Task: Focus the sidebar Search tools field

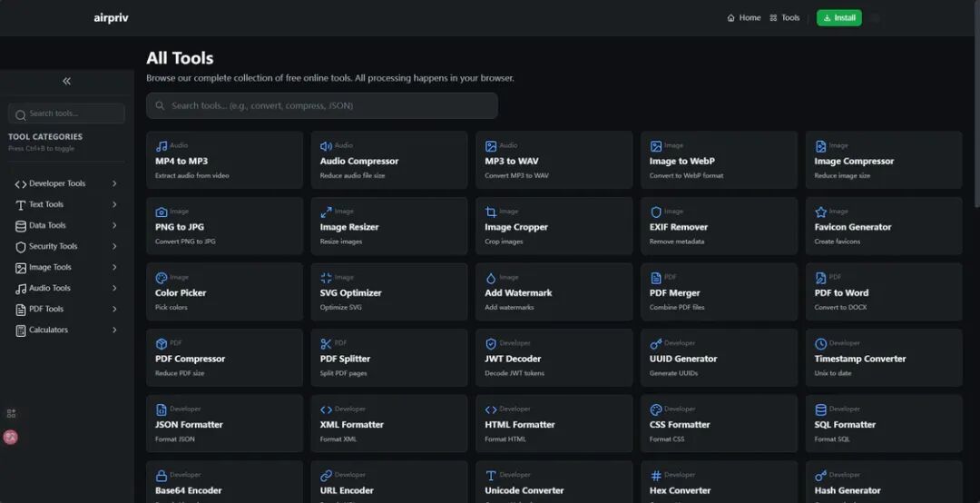Action: point(66,113)
